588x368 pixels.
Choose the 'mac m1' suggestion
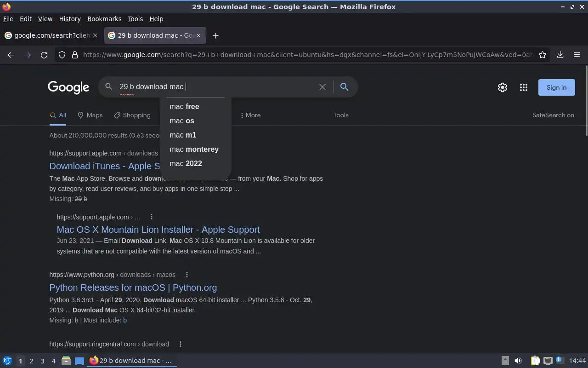(x=196, y=135)
